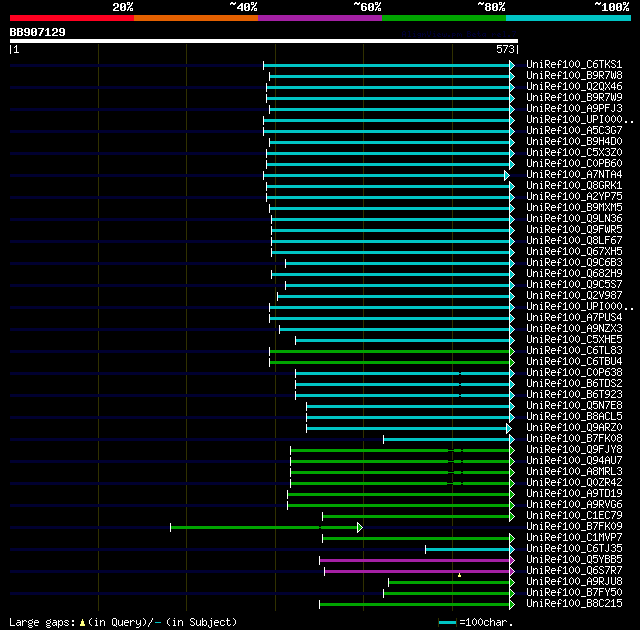This screenshot has height=630, width=640.
Task: Pick the label UniRef100_Q8LF67
Action: click(574, 241)
